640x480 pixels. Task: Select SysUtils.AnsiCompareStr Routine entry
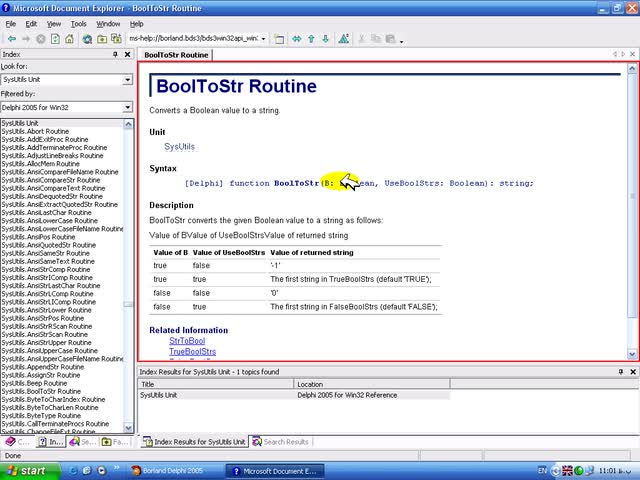click(x=51, y=180)
